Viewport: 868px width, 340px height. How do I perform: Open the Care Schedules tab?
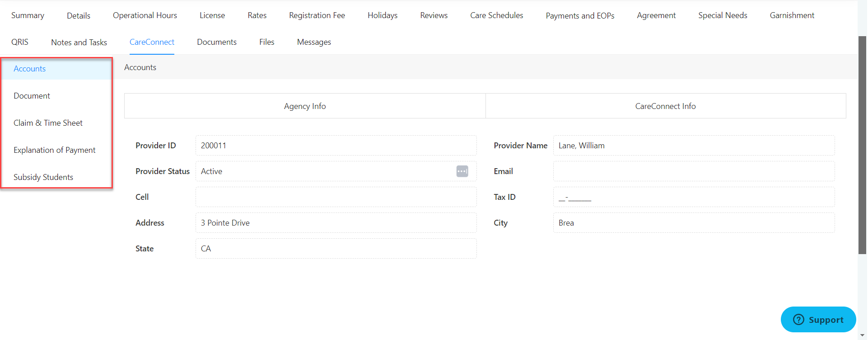click(497, 15)
